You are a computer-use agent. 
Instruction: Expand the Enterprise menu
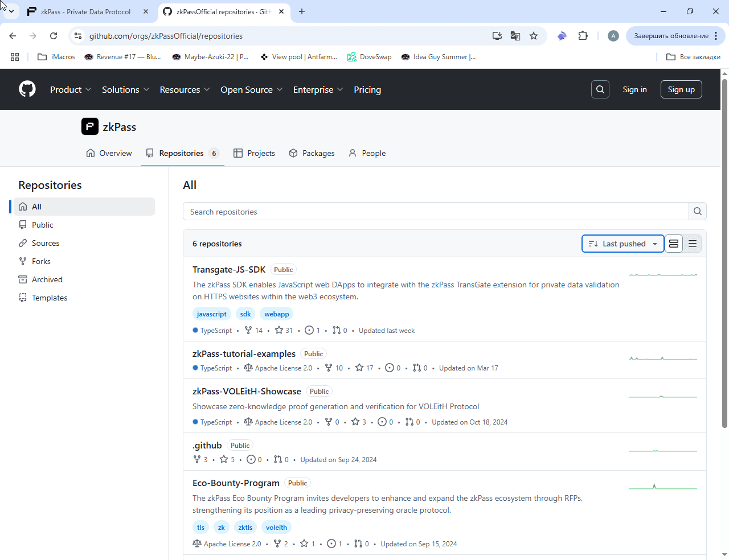point(318,89)
